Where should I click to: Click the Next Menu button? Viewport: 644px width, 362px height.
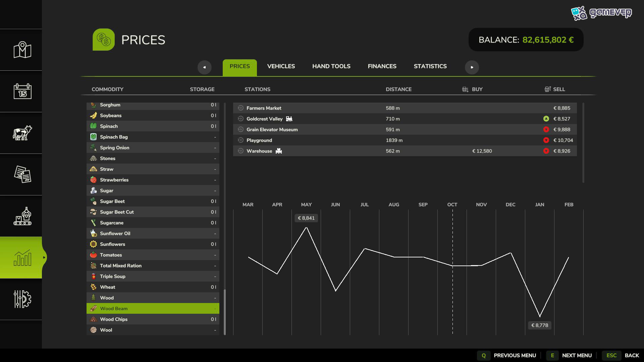pos(569,355)
